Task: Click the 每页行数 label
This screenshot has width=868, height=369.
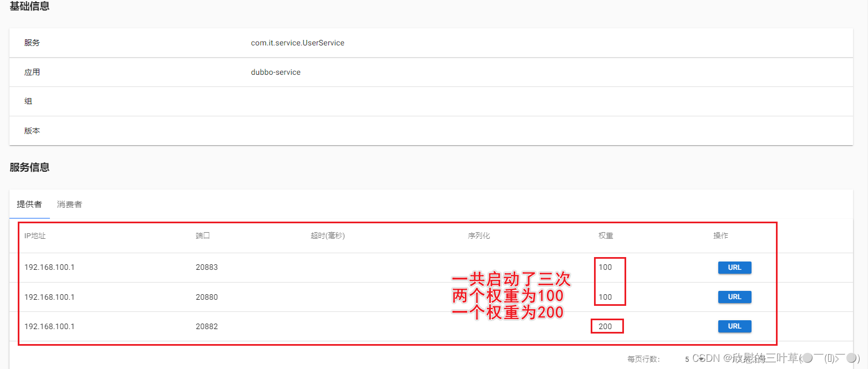Action: tap(643, 359)
